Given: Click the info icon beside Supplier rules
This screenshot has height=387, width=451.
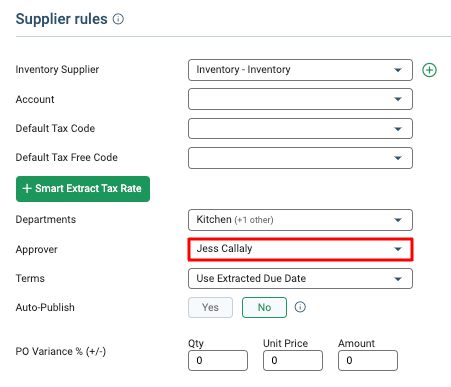Looking at the screenshot, I should (x=118, y=19).
